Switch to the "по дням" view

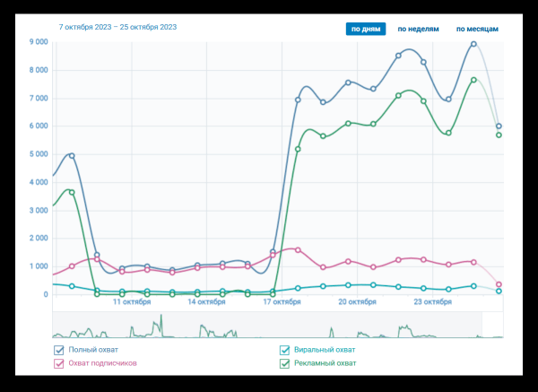pyautogui.click(x=366, y=29)
